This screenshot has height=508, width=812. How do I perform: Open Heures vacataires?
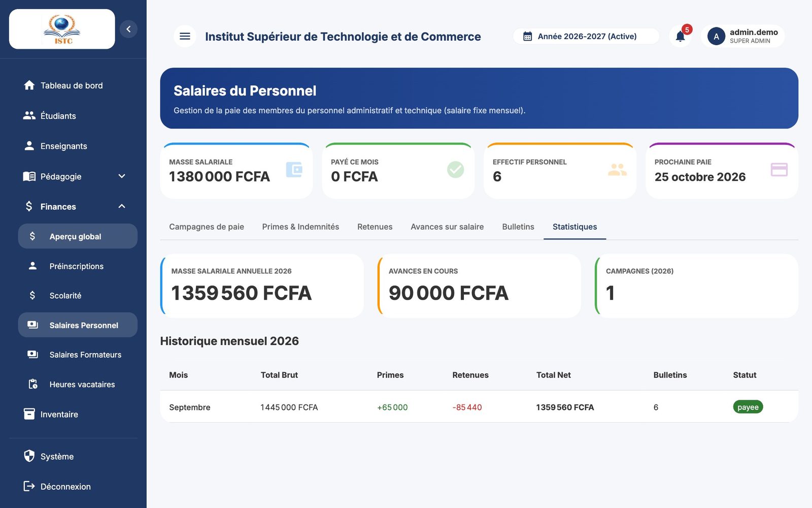pos(78,385)
